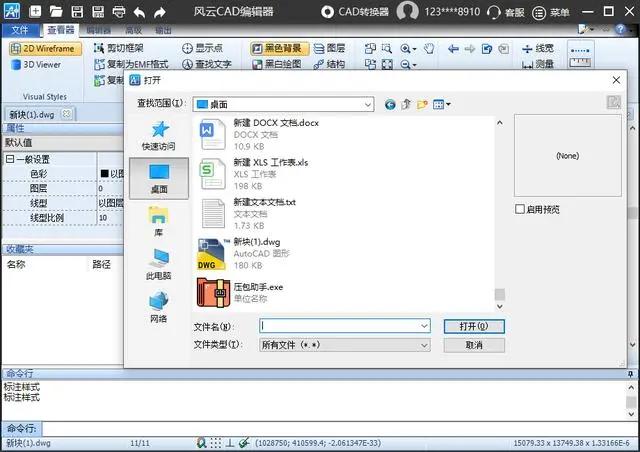The width and height of the screenshot is (640, 452).
Task: Expand the 文件名 combo dropdown arrow
Action: tap(424, 326)
